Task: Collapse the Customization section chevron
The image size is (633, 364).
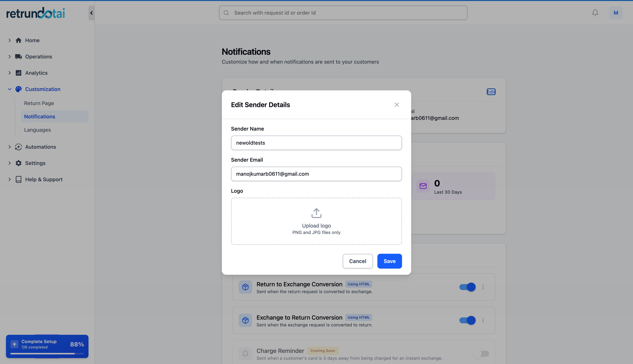Action: [x=9, y=89]
